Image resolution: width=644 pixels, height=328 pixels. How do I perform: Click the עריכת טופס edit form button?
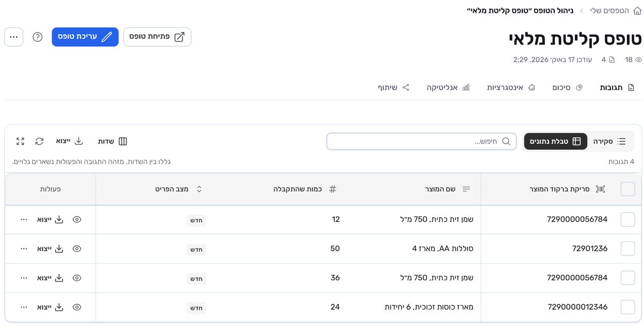85,37
